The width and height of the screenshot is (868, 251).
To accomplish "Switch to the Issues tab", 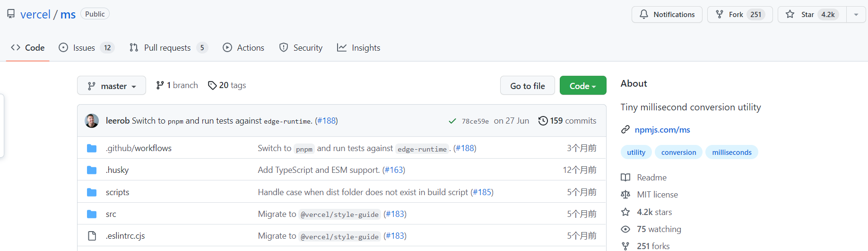I will pos(87,48).
